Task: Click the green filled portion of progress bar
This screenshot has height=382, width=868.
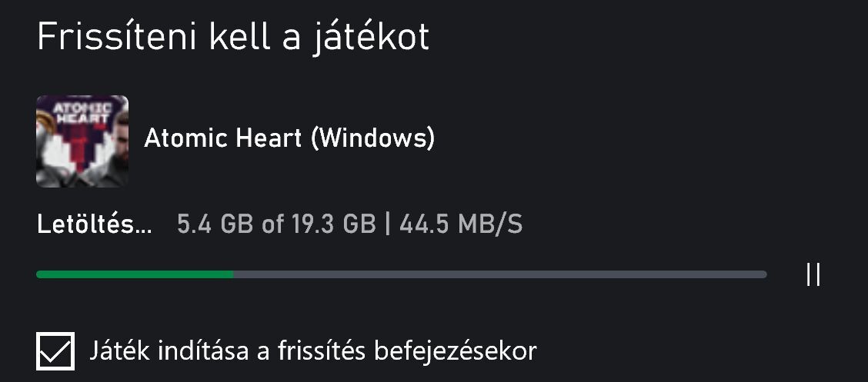Action: 135,274
